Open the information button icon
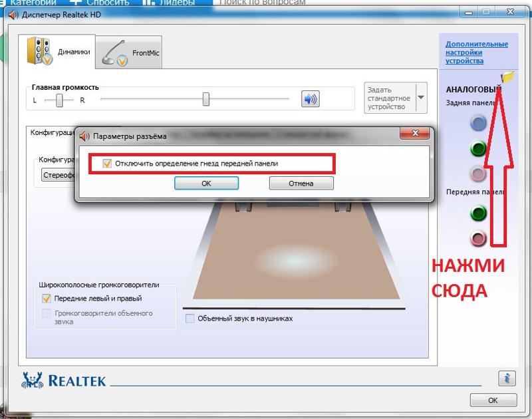 (507, 378)
